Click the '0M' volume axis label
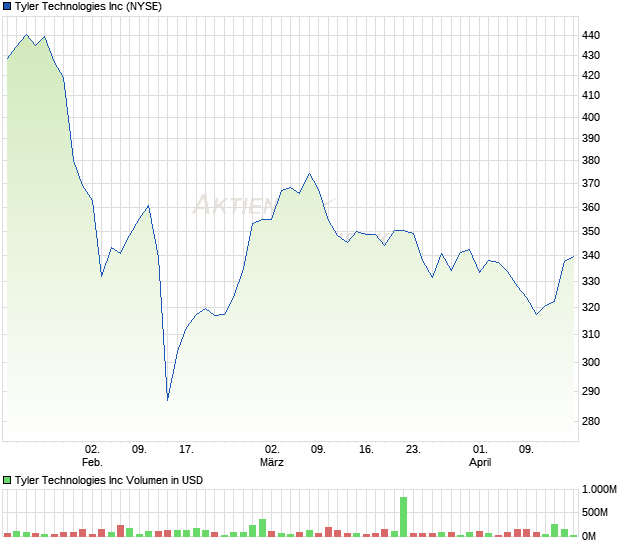620x546 pixels. [589, 536]
